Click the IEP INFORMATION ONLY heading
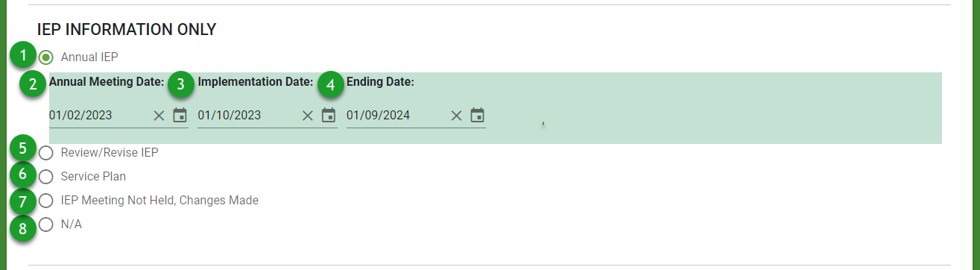Screen dimensions: 980x270 tap(127, 30)
